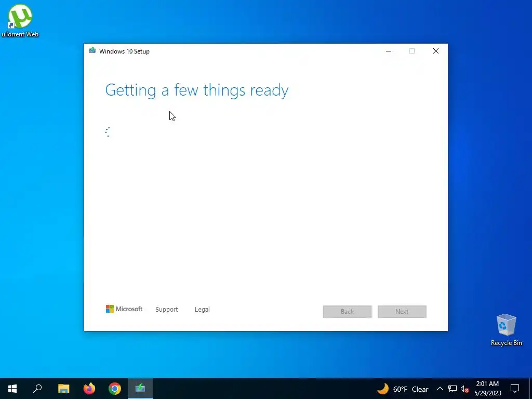The width and height of the screenshot is (532, 399).
Task: Open the Legal link
Action: click(202, 310)
